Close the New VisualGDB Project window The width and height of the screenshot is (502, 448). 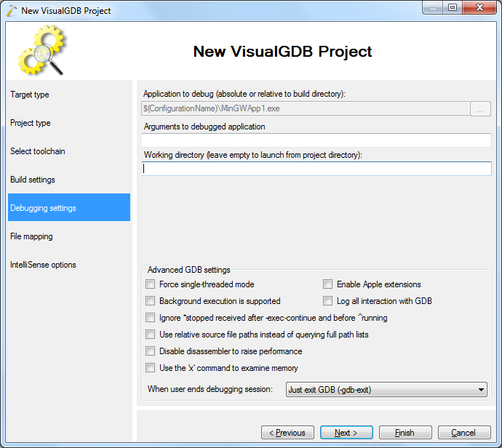(479, 8)
